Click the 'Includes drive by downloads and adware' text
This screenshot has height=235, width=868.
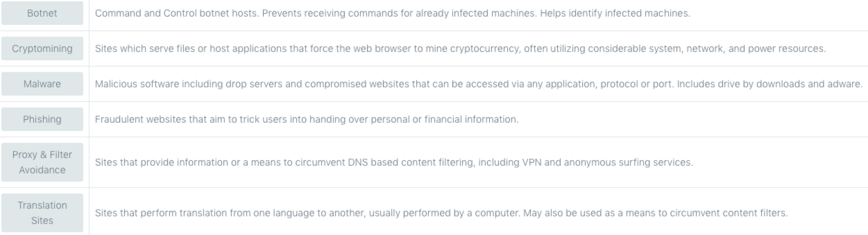click(770, 84)
